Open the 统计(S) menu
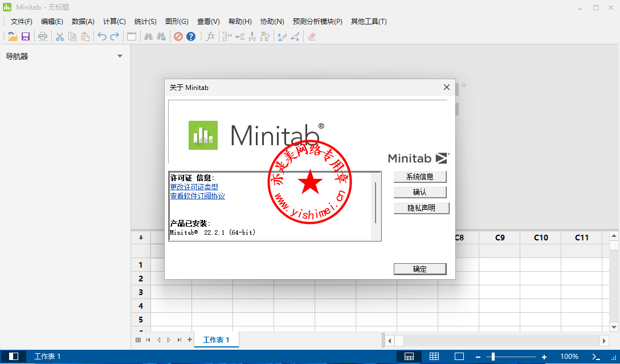The height and width of the screenshot is (364, 620). coord(145,22)
